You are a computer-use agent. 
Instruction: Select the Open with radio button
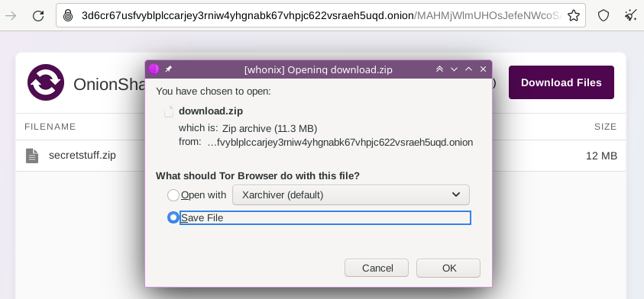(173, 195)
